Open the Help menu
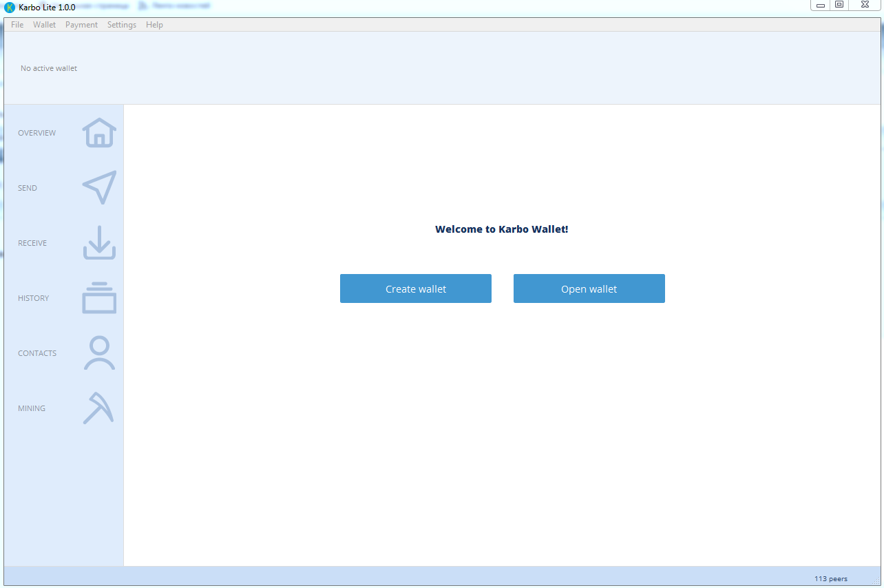Image resolution: width=884 pixels, height=588 pixels. [155, 25]
